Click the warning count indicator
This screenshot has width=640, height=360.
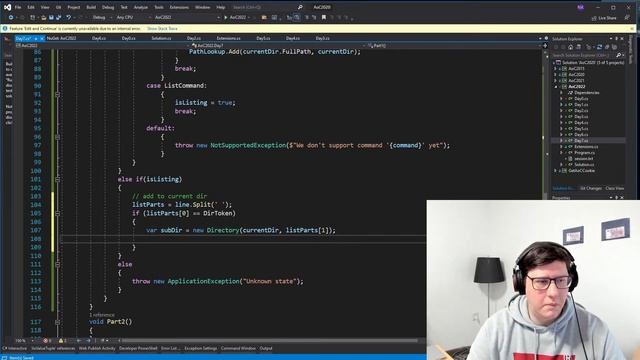pyautogui.click(x=62, y=340)
